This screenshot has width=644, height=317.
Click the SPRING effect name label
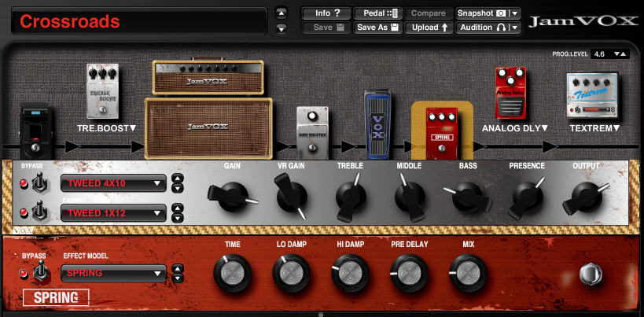click(56, 297)
